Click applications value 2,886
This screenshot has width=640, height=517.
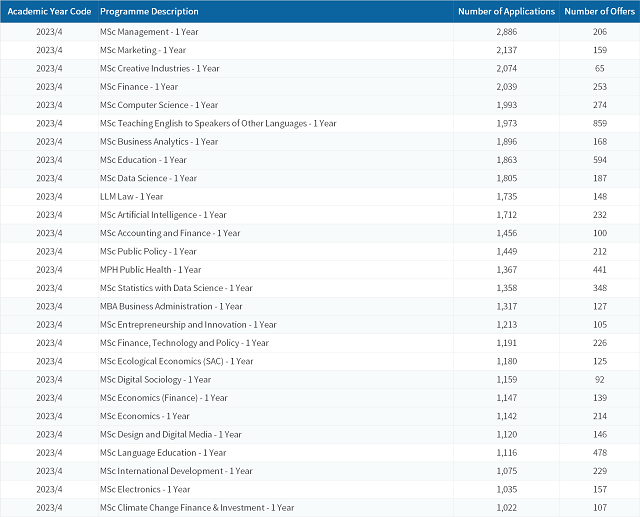click(x=507, y=32)
